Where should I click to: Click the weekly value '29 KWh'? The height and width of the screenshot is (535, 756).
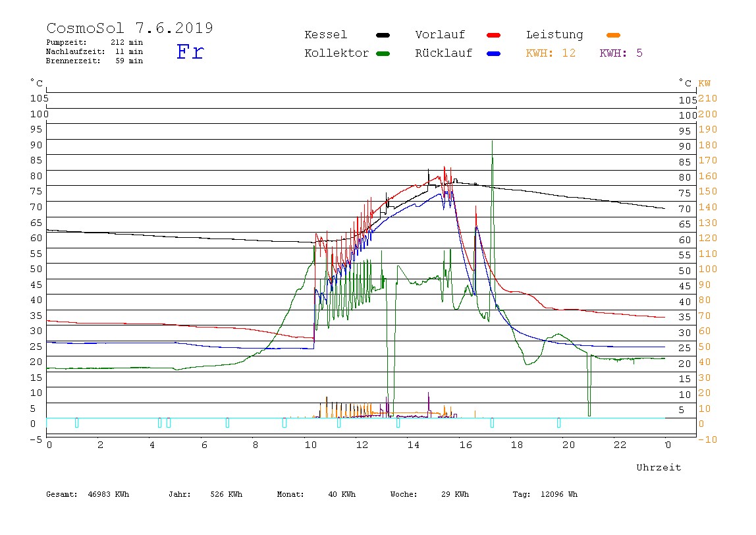[x=454, y=494]
